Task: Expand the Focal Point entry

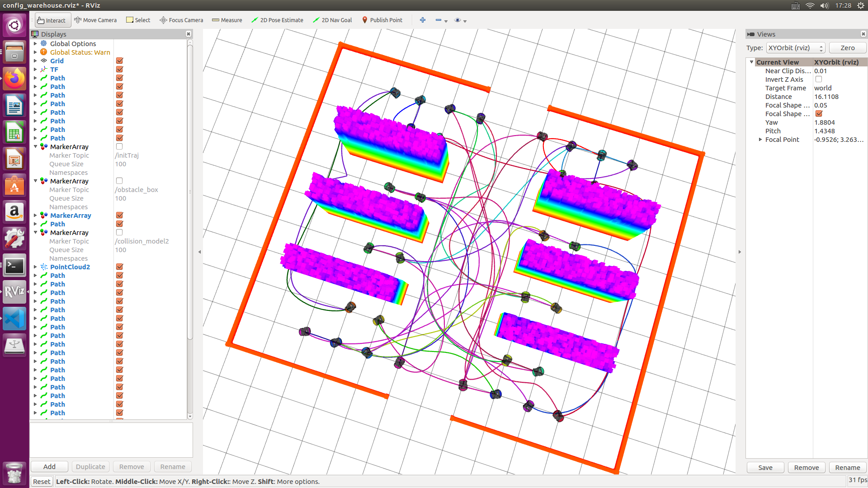Action: (x=760, y=139)
